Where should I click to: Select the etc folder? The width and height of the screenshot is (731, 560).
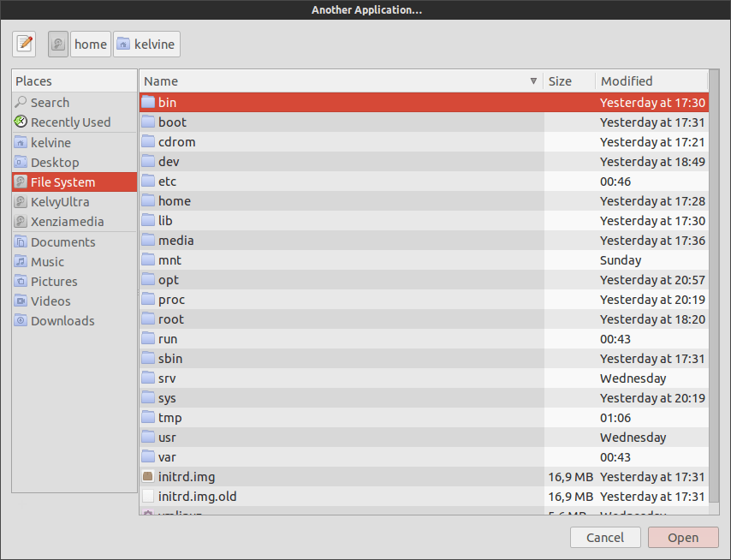(167, 182)
